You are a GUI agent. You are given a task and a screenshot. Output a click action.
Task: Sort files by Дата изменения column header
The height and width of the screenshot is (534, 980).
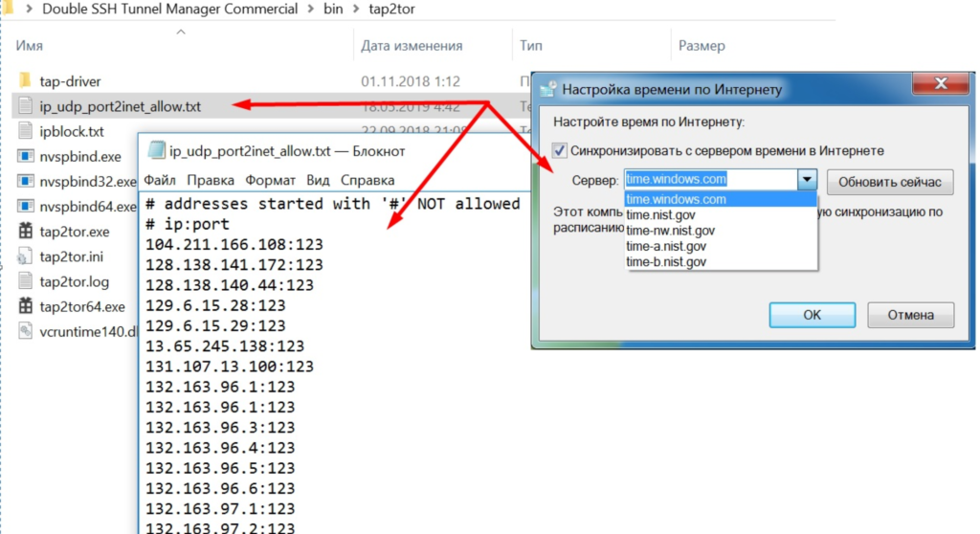tap(412, 45)
